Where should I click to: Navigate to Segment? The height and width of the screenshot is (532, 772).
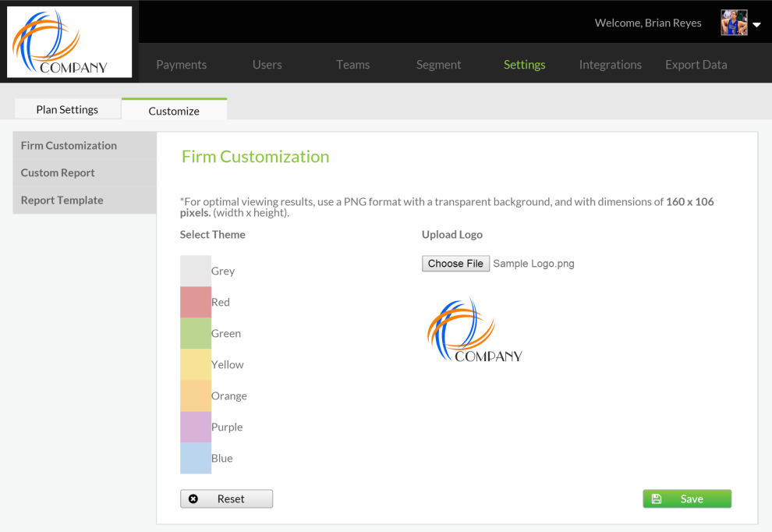(439, 65)
